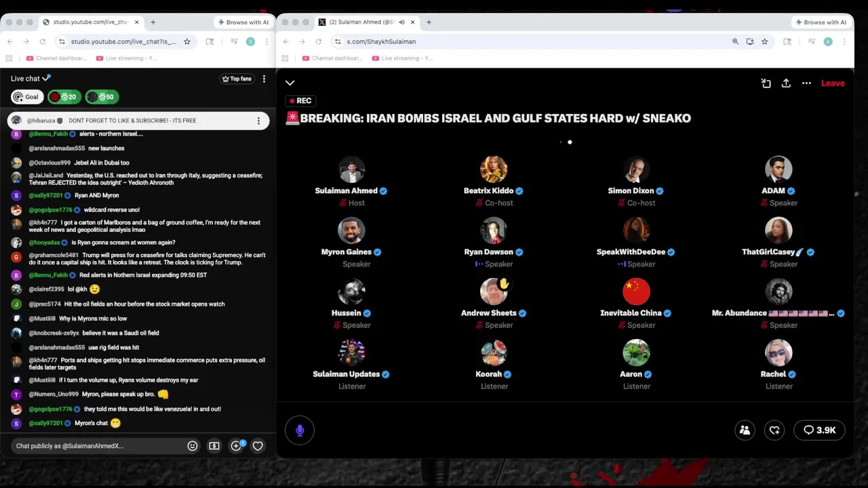868x488 pixels.
Task: Click the ADAM speaker avatar
Action: click(778, 169)
